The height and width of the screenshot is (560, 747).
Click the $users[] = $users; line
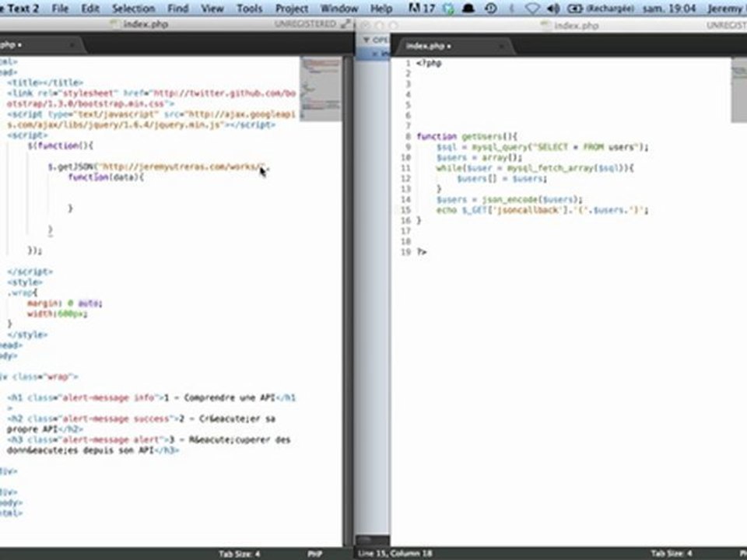[502, 179]
